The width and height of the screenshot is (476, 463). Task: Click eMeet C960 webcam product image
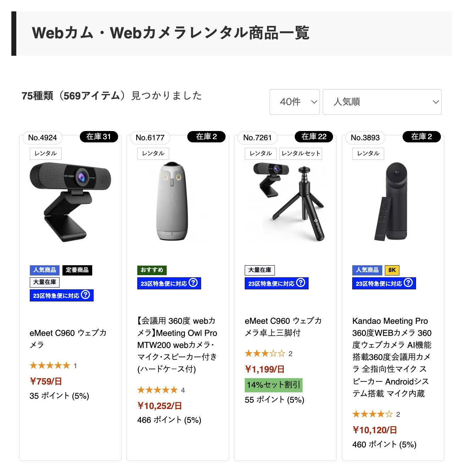(70, 202)
